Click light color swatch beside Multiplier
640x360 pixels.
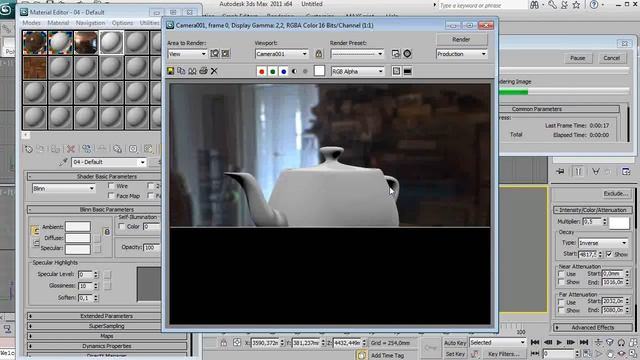tap(619, 222)
